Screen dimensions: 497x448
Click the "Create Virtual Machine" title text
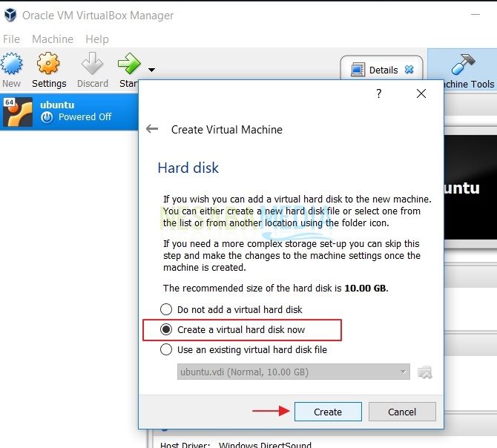(x=227, y=130)
